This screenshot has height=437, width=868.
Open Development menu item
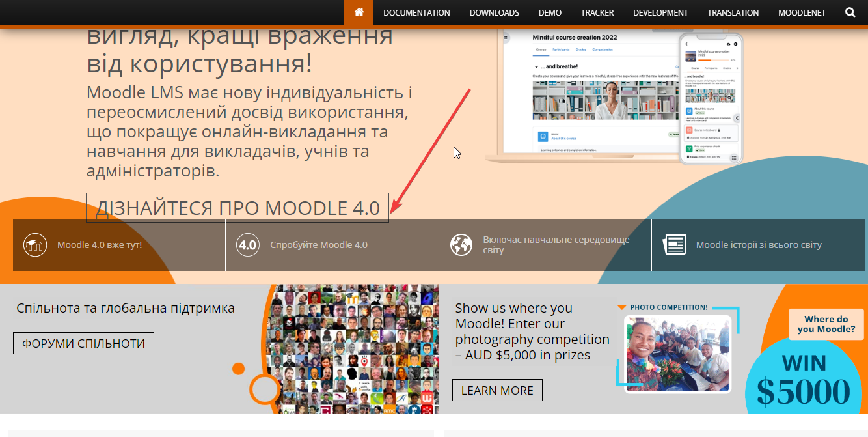pyautogui.click(x=660, y=12)
